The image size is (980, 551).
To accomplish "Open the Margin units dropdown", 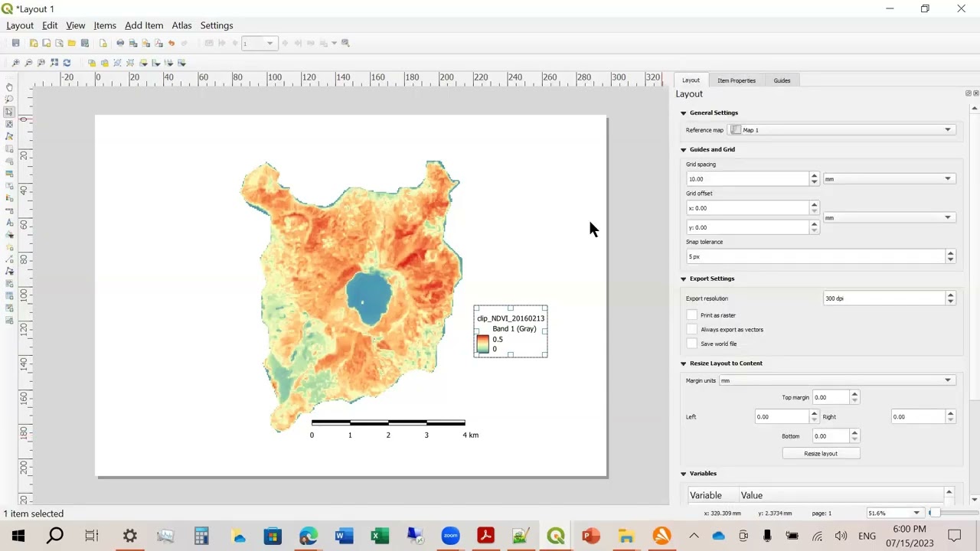I will pyautogui.click(x=836, y=380).
